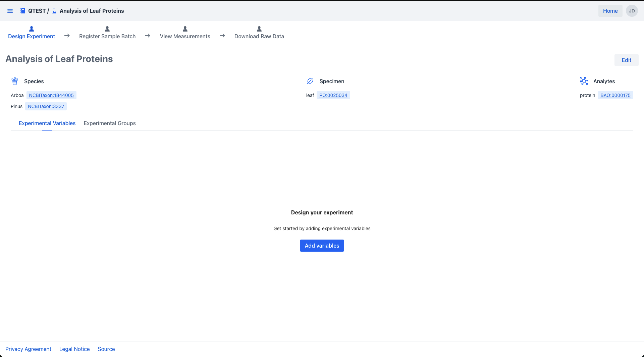Click the person icon above Design Experiment
The height and width of the screenshot is (357, 644).
(32, 29)
